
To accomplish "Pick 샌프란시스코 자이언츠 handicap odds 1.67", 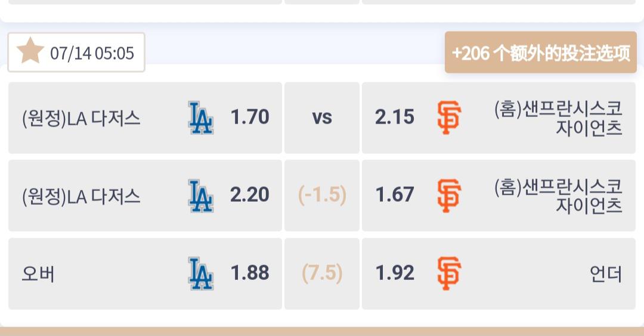I will (499, 196).
